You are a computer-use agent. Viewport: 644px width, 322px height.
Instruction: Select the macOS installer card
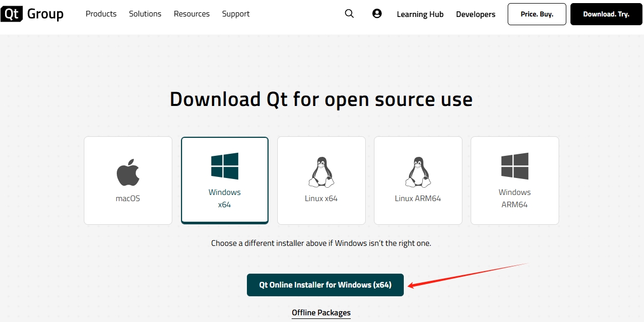tap(128, 181)
